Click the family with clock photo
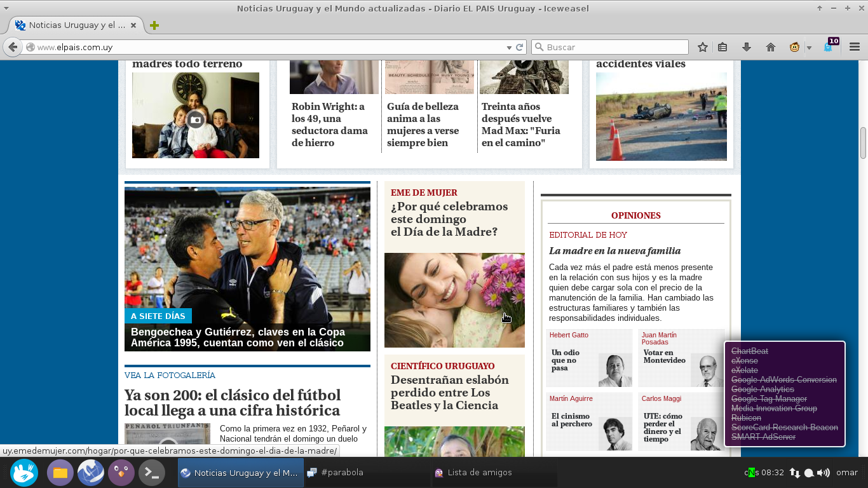This screenshot has height=488, width=868. [x=196, y=115]
